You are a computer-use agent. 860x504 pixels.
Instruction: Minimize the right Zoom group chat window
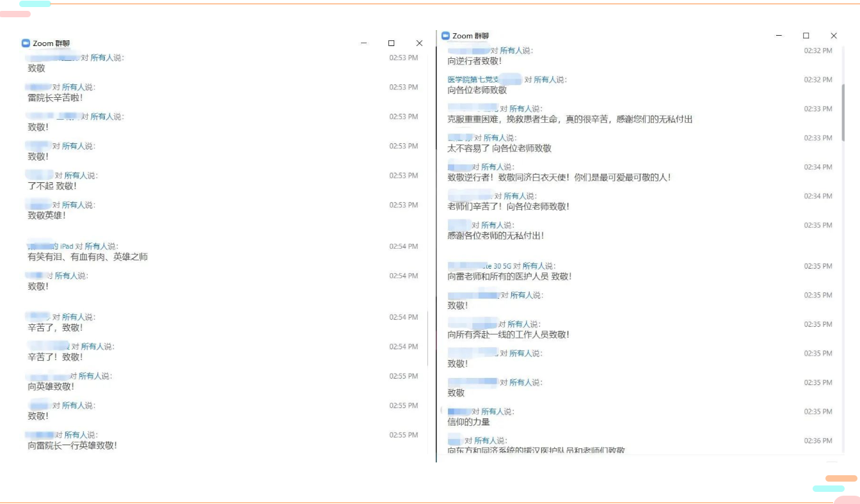[779, 36]
